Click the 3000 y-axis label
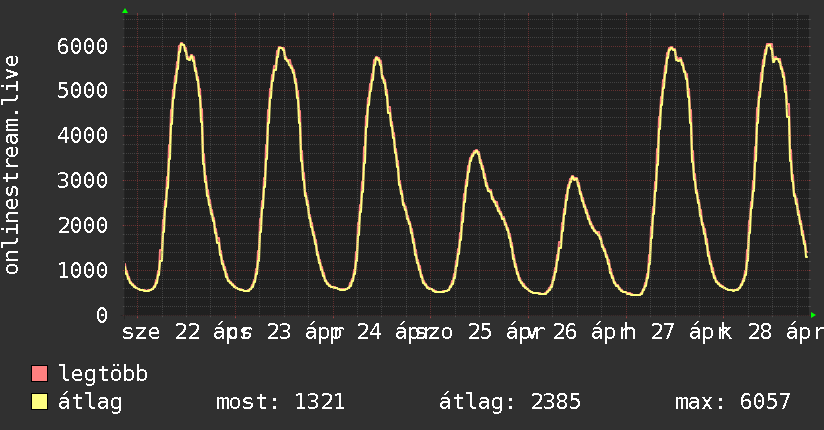 pyautogui.click(x=83, y=180)
